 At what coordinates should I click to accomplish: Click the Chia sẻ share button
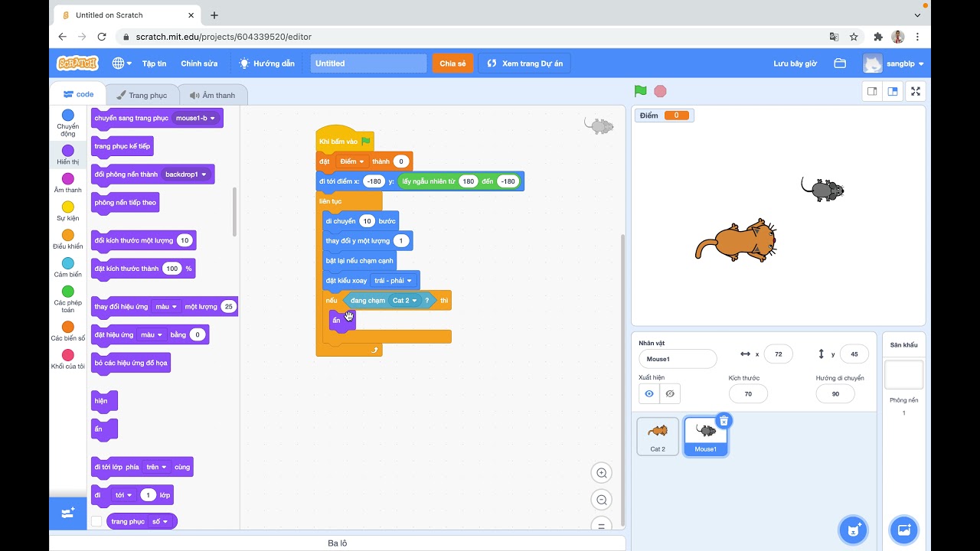click(x=452, y=64)
